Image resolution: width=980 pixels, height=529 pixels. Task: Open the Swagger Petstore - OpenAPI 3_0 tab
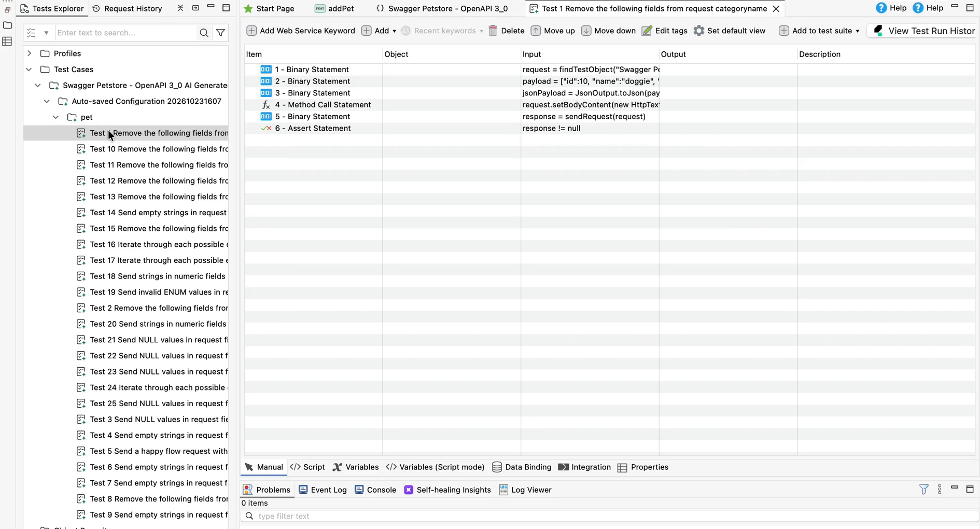tap(442, 8)
